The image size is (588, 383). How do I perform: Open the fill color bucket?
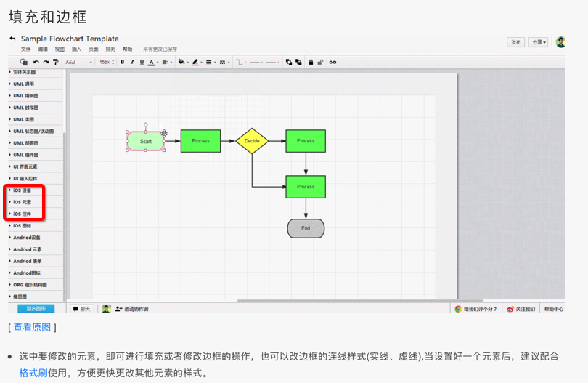pyautogui.click(x=183, y=62)
